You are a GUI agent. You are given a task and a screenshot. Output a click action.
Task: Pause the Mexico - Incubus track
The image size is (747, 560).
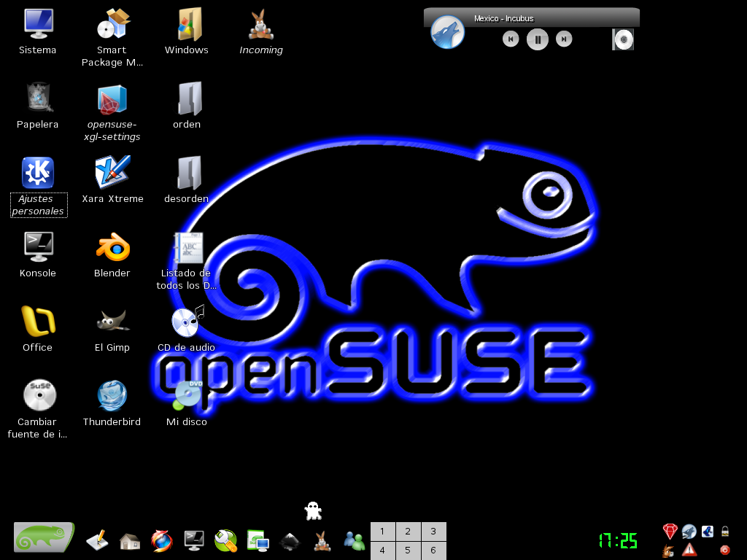point(538,39)
